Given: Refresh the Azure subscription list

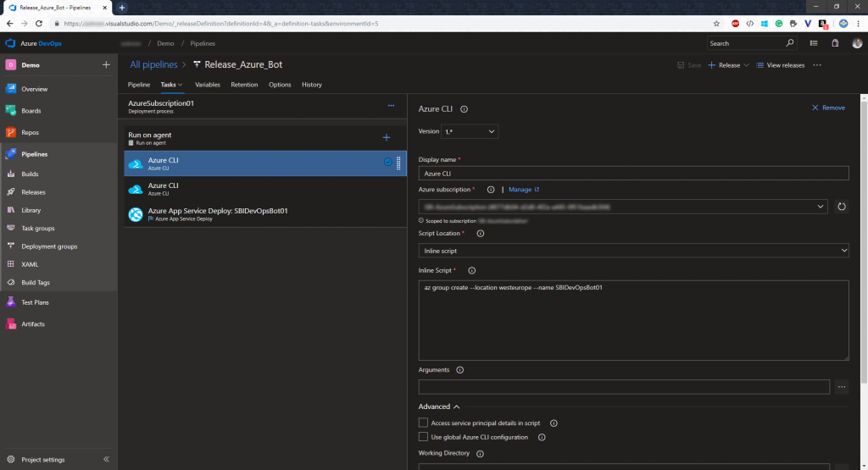Looking at the screenshot, I should coord(842,207).
